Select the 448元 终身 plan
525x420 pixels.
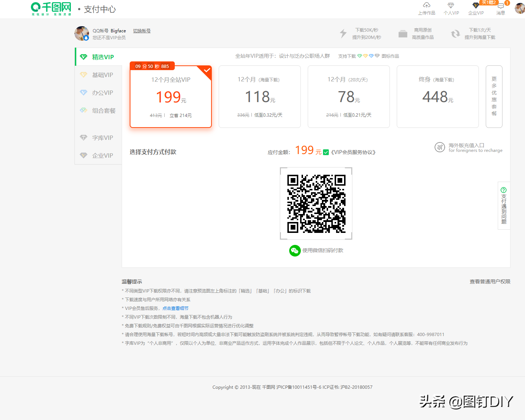tap(438, 97)
